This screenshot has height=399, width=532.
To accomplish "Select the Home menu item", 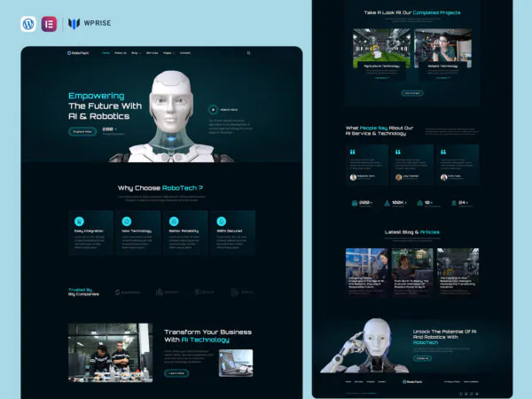I will pyautogui.click(x=106, y=53).
